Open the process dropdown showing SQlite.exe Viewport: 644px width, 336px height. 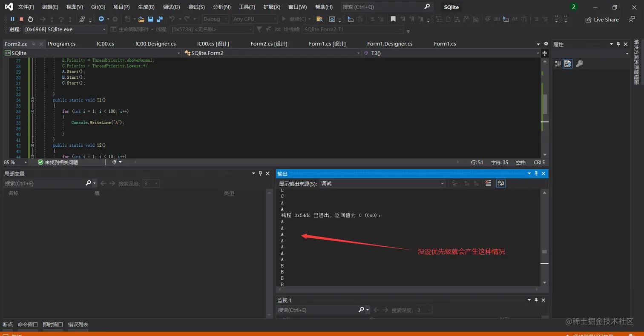(x=65, y=29)
